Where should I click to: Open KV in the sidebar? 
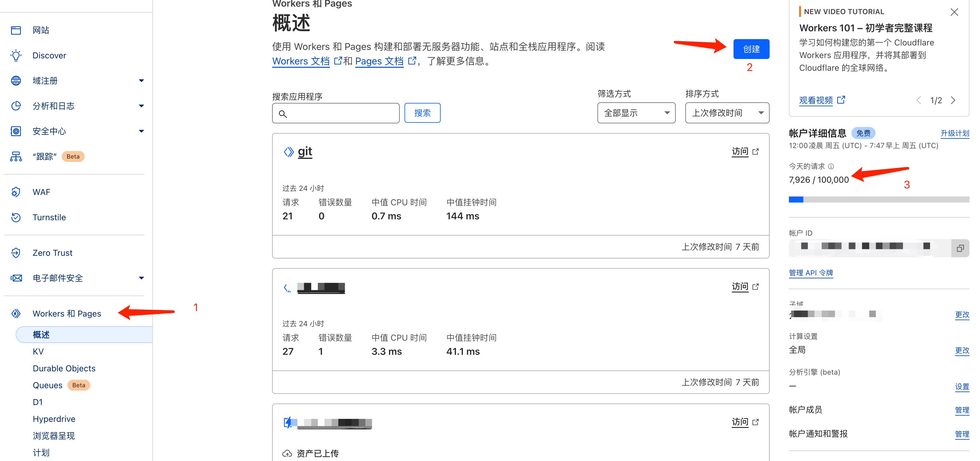(x=38, y=351)
